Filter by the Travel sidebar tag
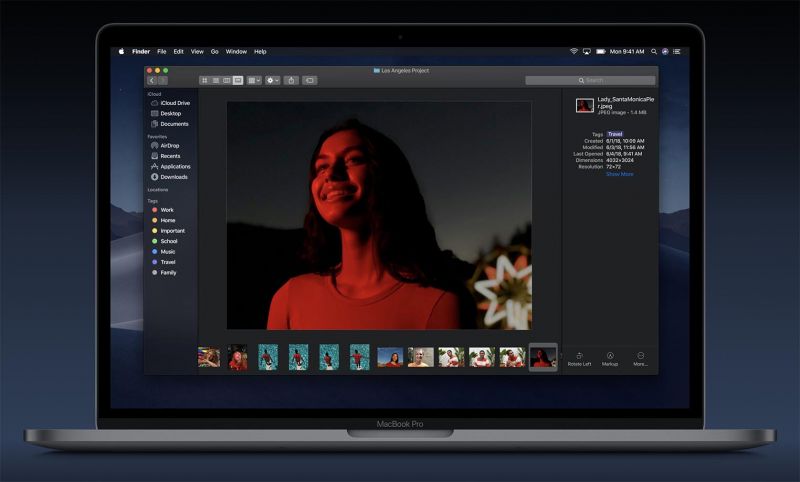Viewport: 800px width, 482px height. click(x=164, y=262)
